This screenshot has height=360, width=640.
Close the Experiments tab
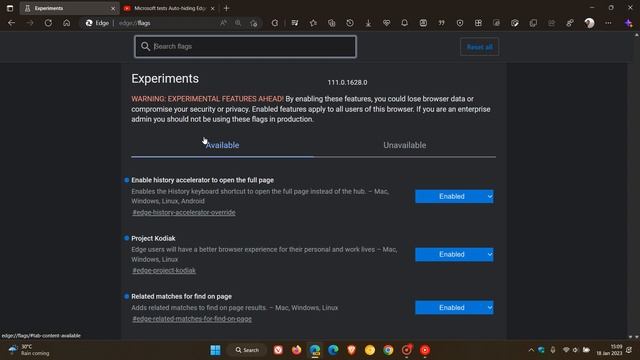point(113,8)
